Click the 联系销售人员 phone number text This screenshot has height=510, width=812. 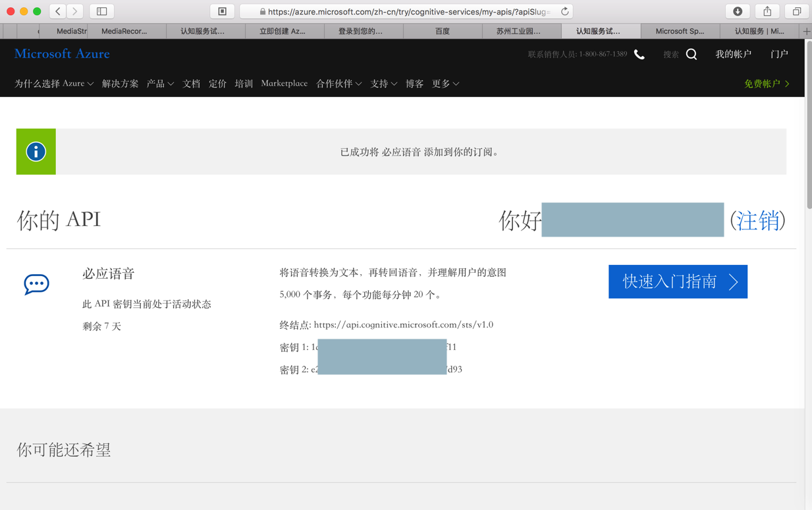click(578, 55)
